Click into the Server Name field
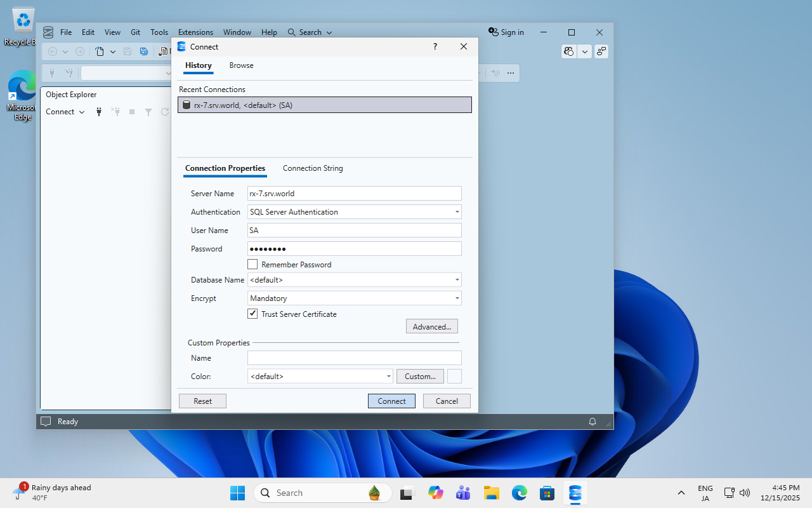The width and height of the screenshot is (812, 508). (354, 194)
